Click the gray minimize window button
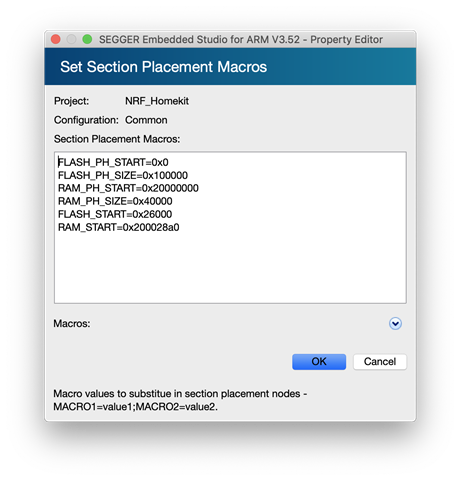 (x=71, y=39)
